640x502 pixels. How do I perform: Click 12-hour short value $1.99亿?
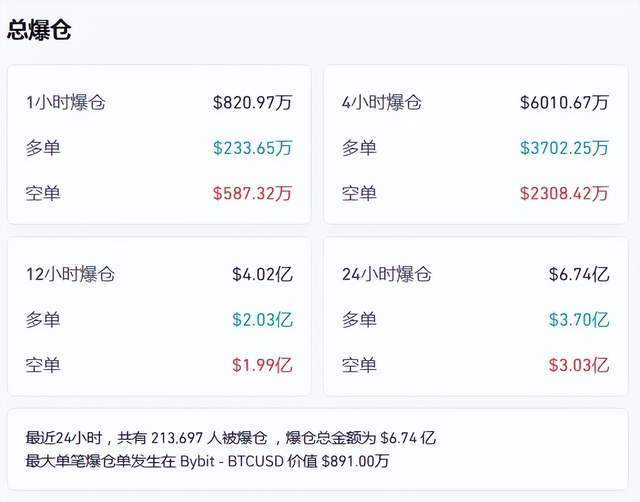262,365
